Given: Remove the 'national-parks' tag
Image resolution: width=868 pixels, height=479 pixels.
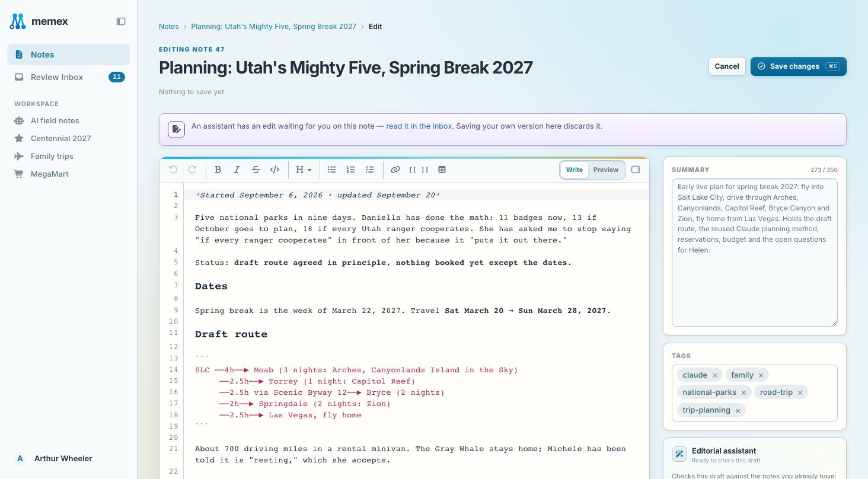Looking at the screenshot, I should coord(743,392).
